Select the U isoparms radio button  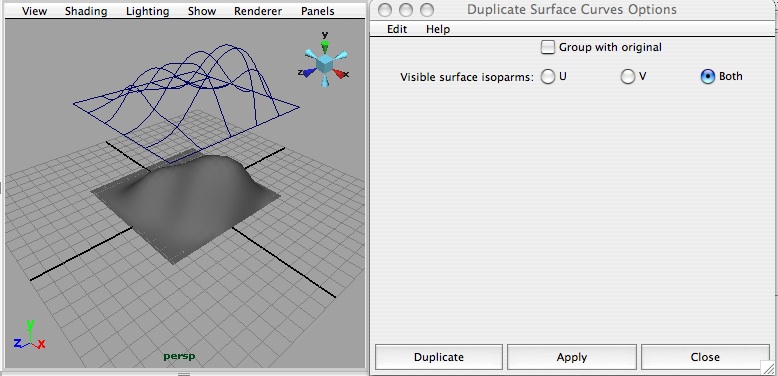tap(548, 76)
